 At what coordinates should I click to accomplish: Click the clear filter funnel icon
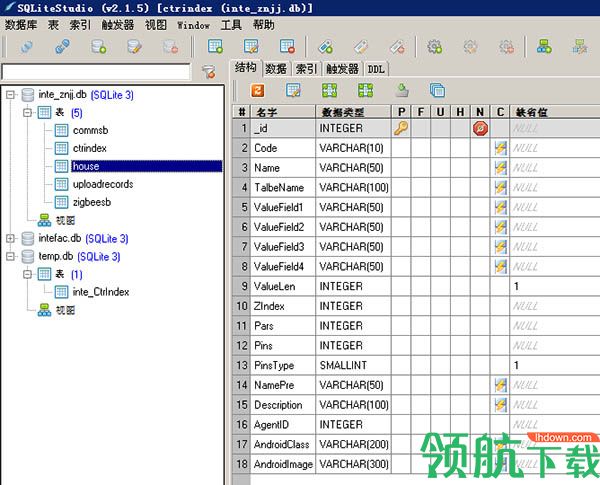tap(209, 72)
